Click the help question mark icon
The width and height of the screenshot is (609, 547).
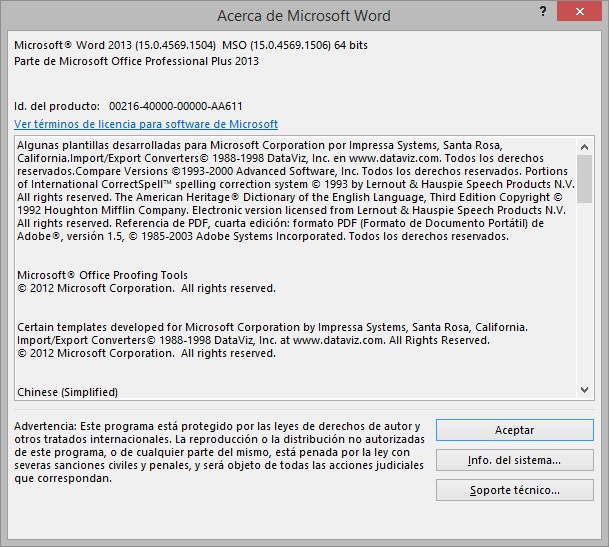click(x=543, y=12)
